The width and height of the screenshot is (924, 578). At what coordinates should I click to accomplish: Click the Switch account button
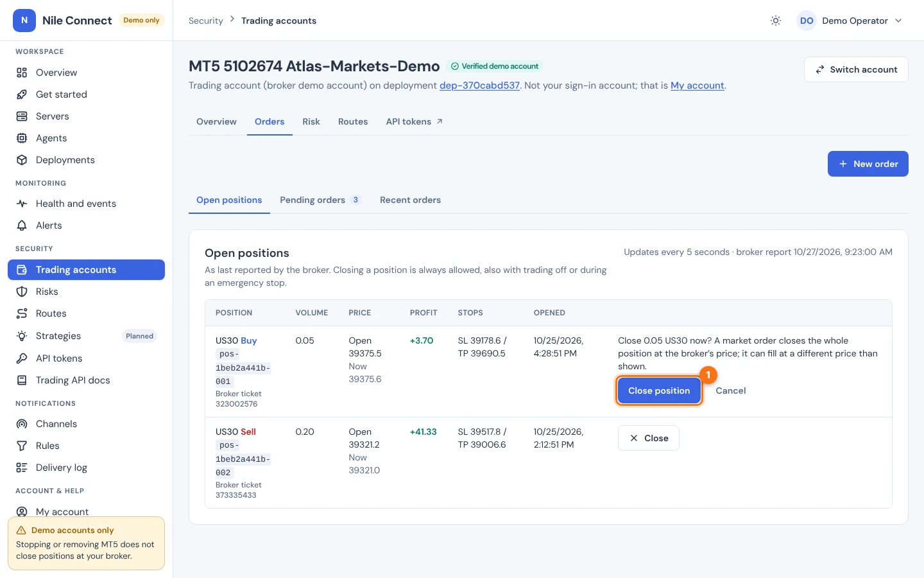coord(856,69)
